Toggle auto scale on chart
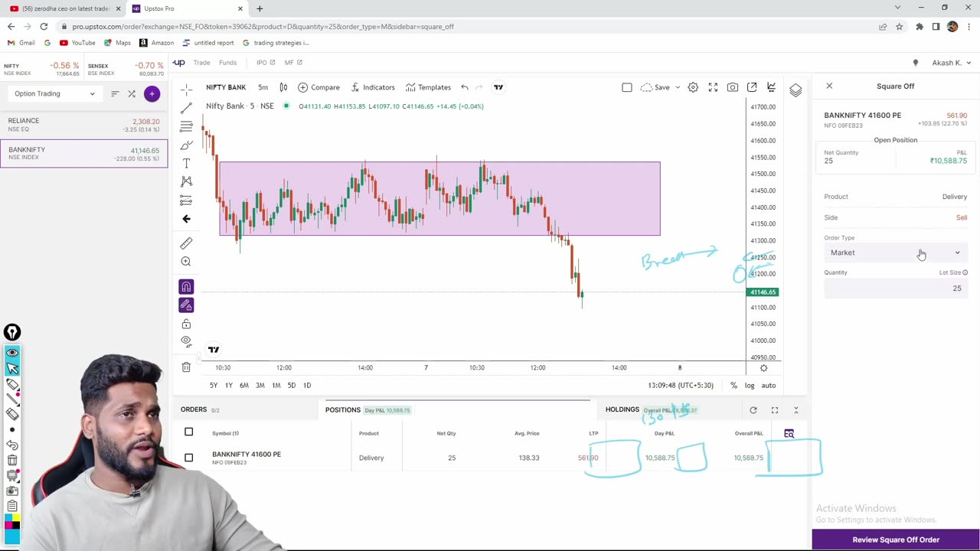This screenshot has height=551, width=980. point(768,385)
